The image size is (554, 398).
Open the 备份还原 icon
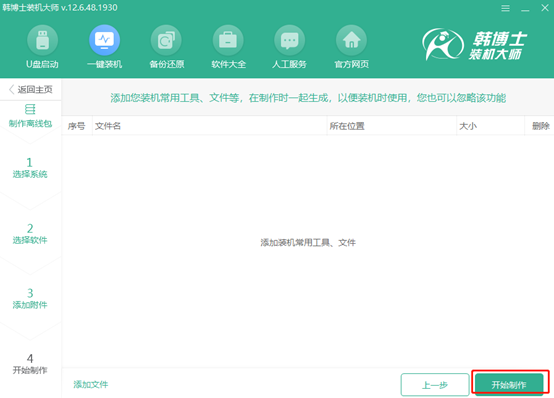click(166, 40)
